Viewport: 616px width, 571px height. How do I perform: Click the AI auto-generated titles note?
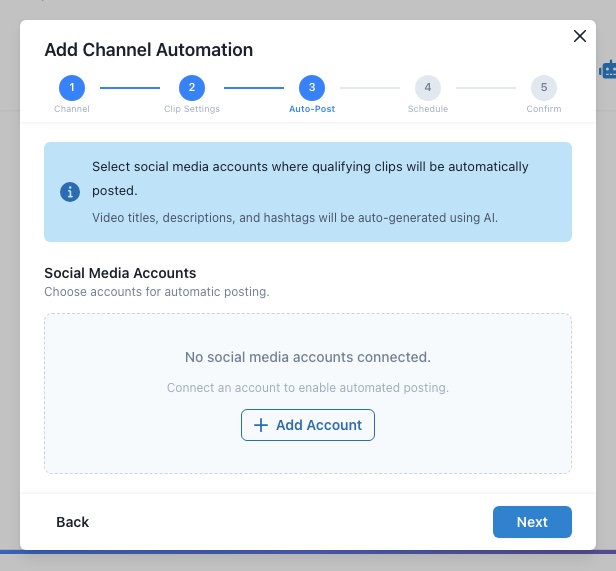(x=295, y=218)
